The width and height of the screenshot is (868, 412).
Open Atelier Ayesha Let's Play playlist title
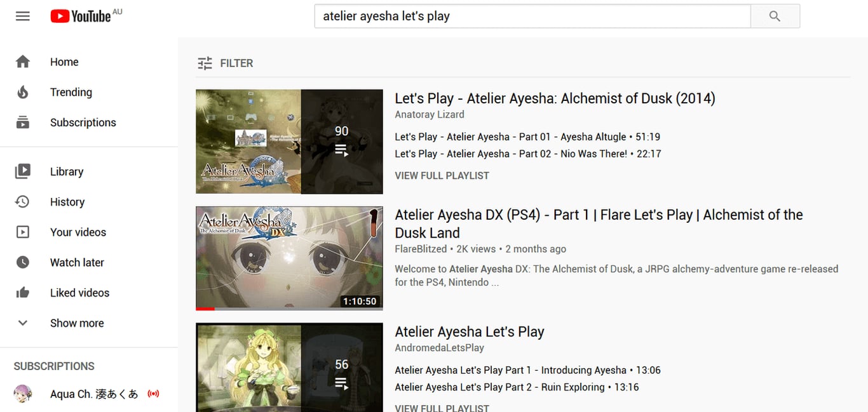[470, 332]
